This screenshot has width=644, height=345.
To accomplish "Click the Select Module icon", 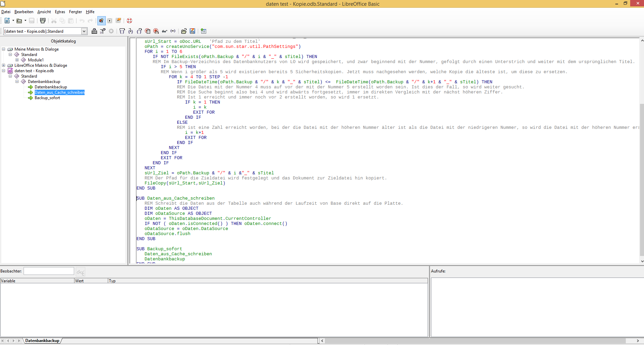I will (118, 21).
